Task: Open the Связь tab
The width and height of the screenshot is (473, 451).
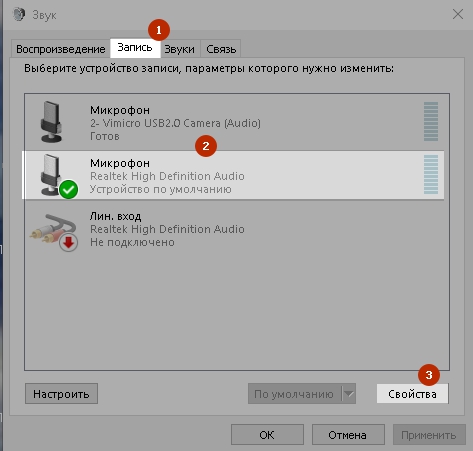Action: point(221,49)
